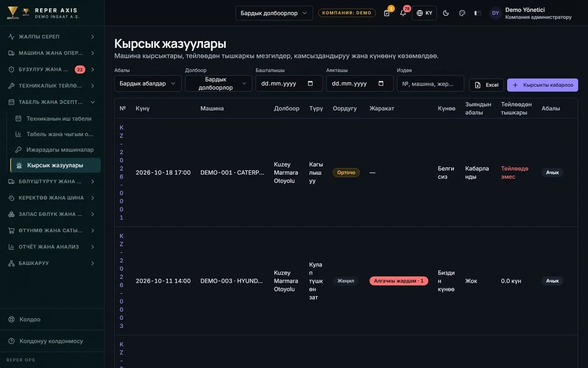The image size is (588, 368).
Task: Collapse the Табель жана эсепт section
Action: coord(52,102)
